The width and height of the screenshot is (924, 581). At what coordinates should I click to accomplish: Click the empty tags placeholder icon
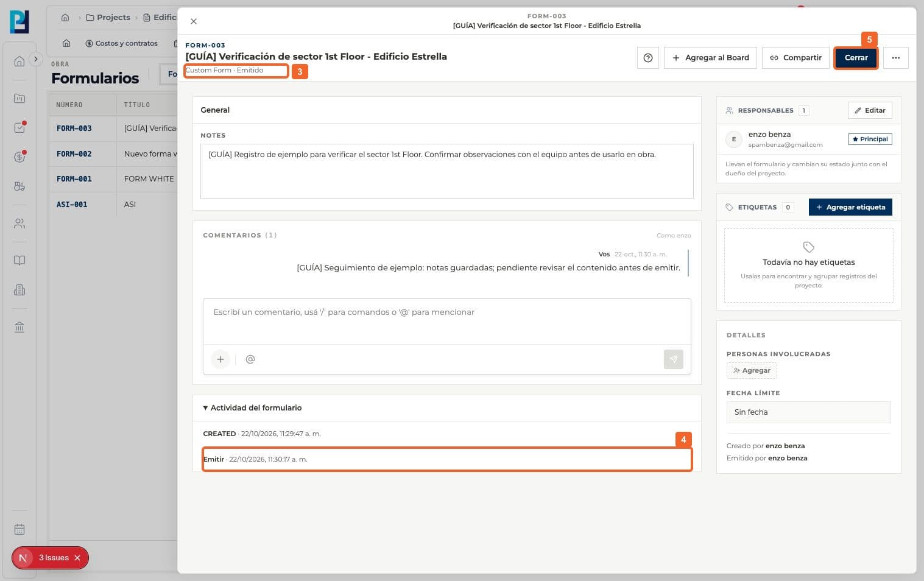tap(808, 247)
